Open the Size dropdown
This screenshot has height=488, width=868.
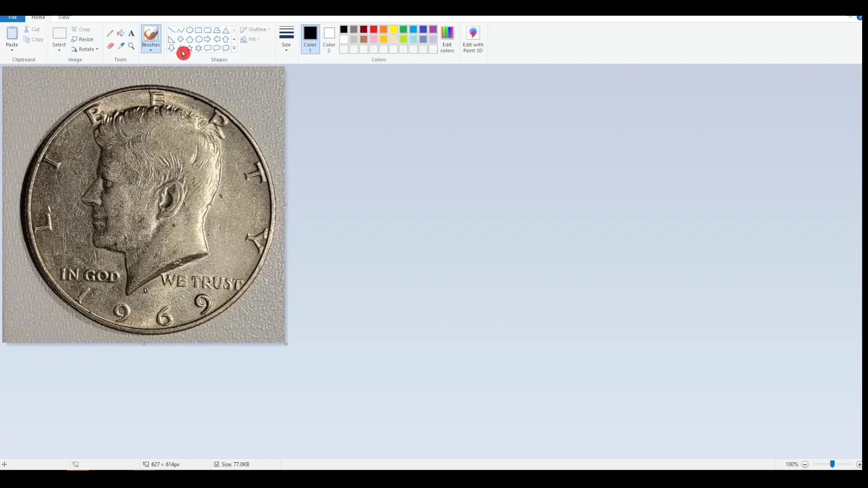(286, 39)
